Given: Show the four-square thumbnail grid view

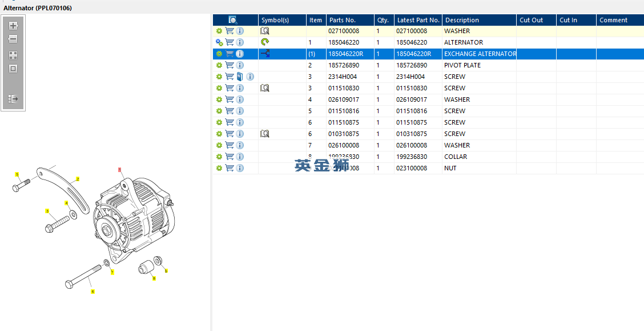Looking at the screenshot, I should click(13, 55).
